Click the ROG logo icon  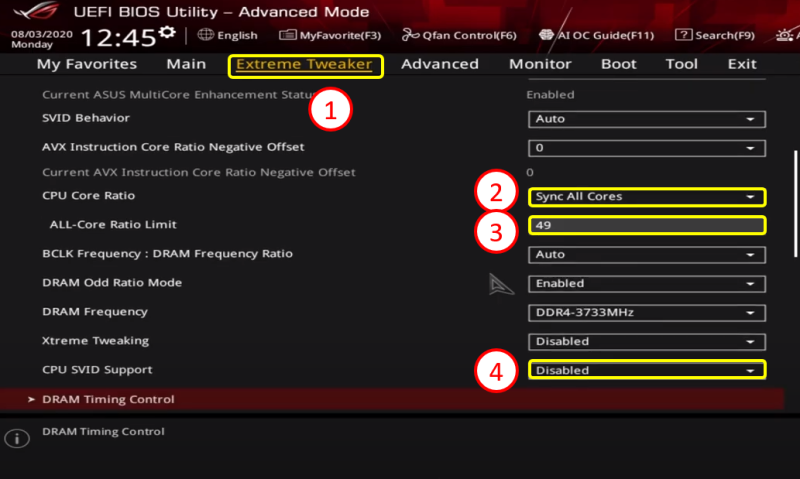[37, 11]
